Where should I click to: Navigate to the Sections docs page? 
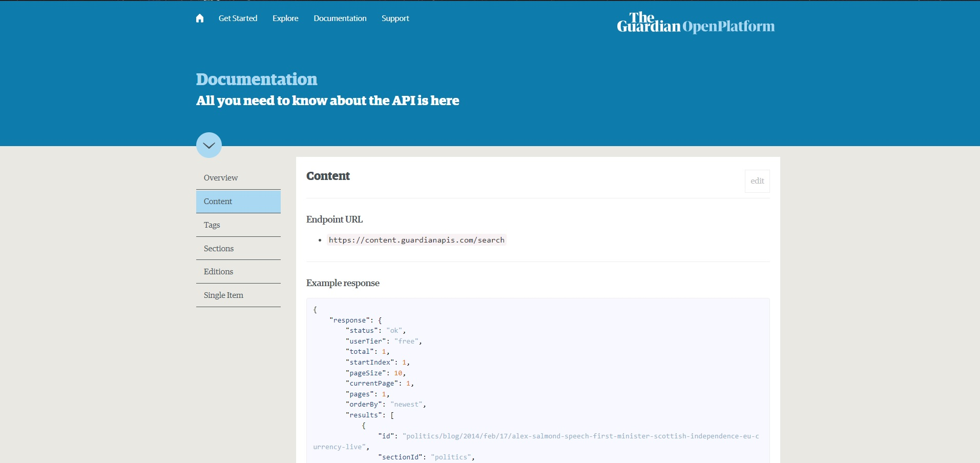click(x=218, y=248)
